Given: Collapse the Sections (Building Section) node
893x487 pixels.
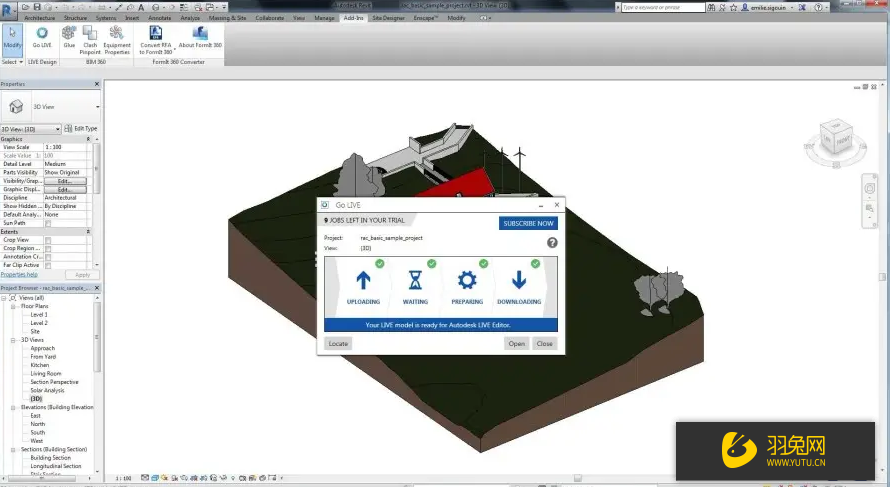Looking at the screenshot, I should point(13,449).
